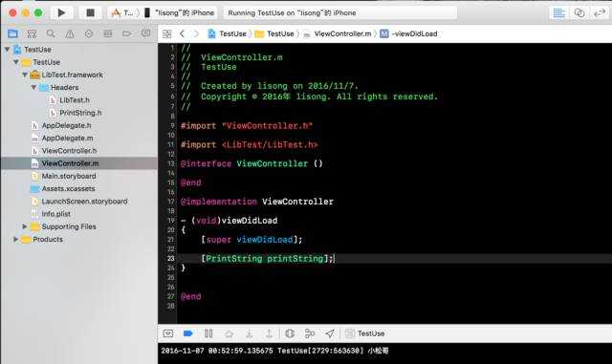Click the Step out button
Screen dimensions: 612x364
pos(269,333)
